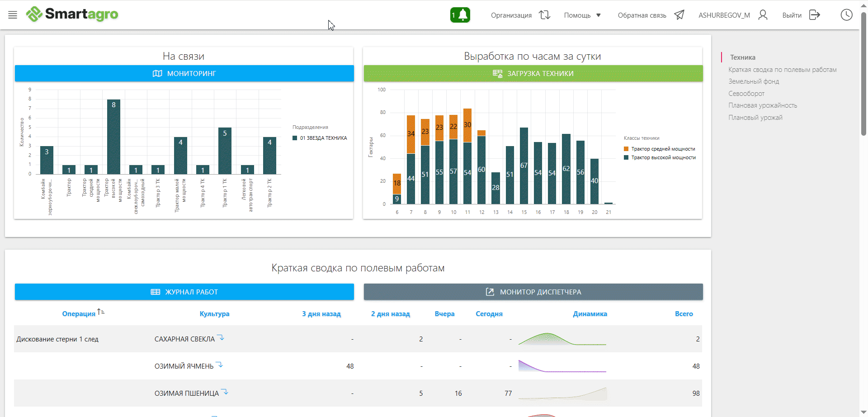Click the green notification bell icon

[x=460, y=15]
